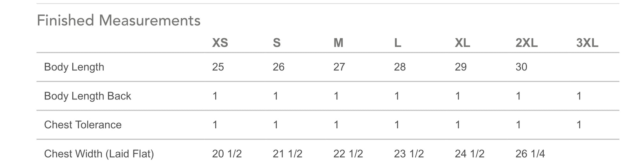
Task: Click the Chest Tolerance row label
Action: [83, 125]
